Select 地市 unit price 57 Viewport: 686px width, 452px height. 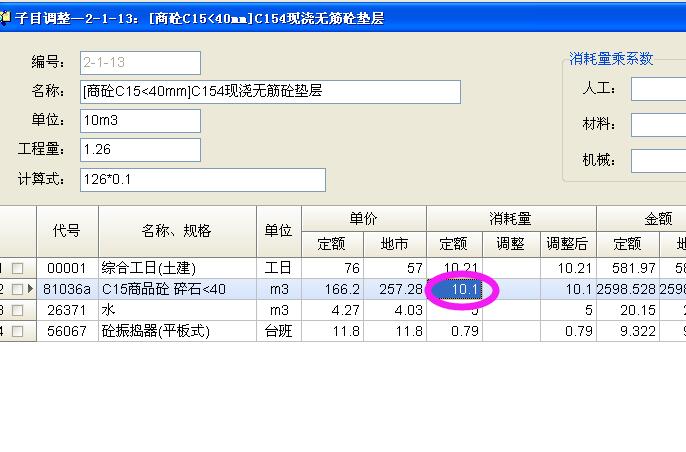pyautogui.click(x=395, y=268)
